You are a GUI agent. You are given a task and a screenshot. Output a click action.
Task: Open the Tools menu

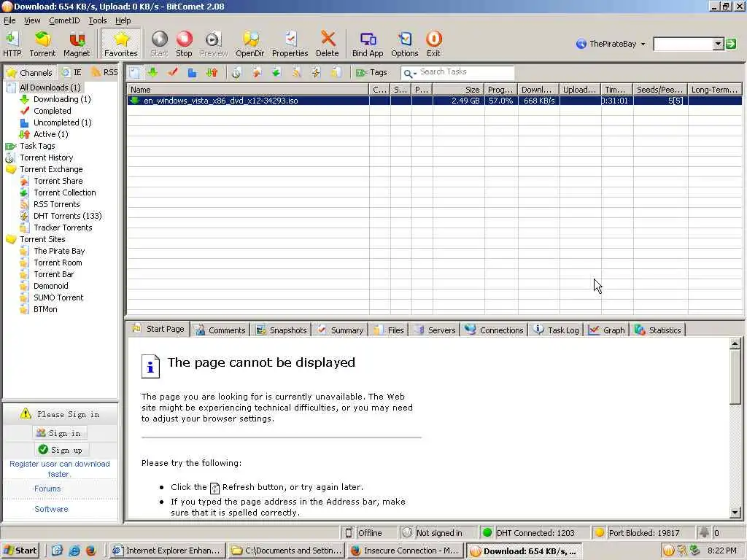(98, 20)
